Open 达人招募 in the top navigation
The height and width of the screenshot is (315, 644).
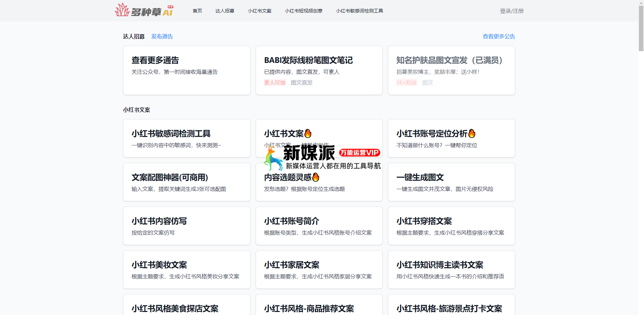coord(225,11)
